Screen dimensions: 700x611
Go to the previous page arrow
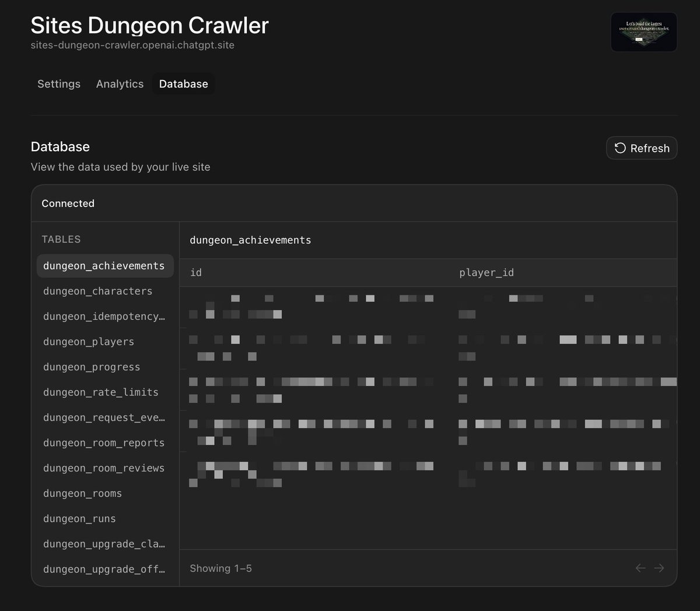click(640, 568)
